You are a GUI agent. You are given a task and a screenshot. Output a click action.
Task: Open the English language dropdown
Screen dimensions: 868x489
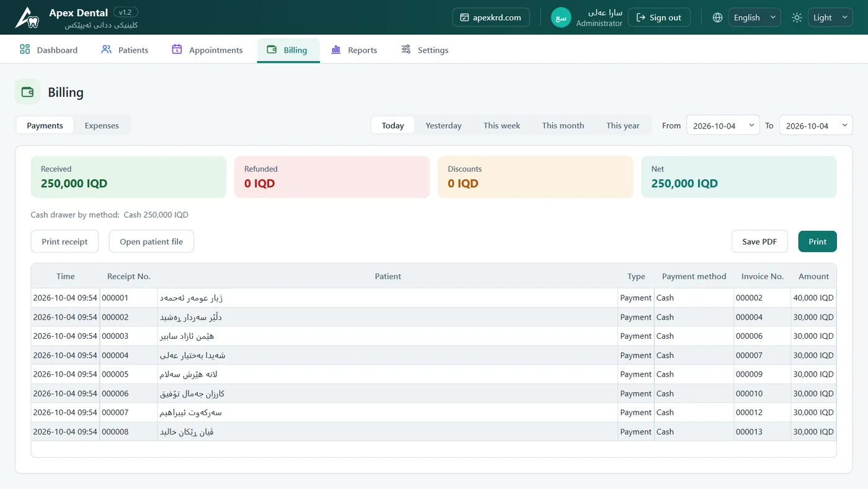[755, 17]
